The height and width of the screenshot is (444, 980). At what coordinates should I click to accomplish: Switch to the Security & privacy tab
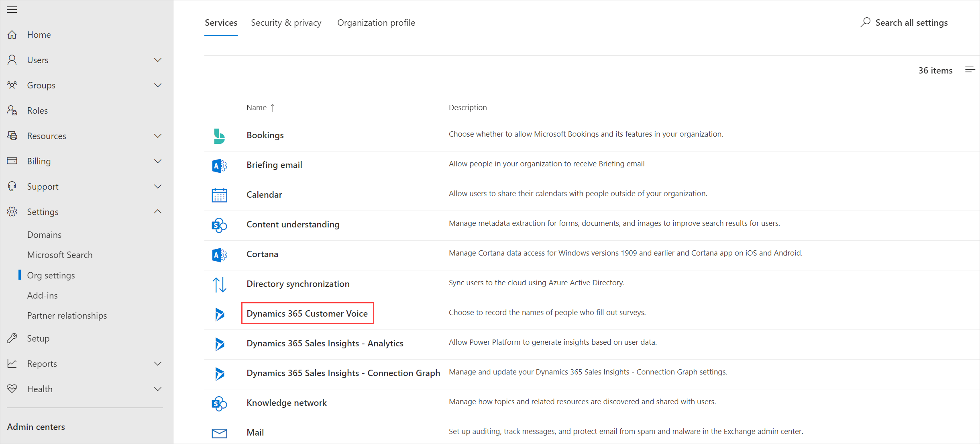pos(286,23)
